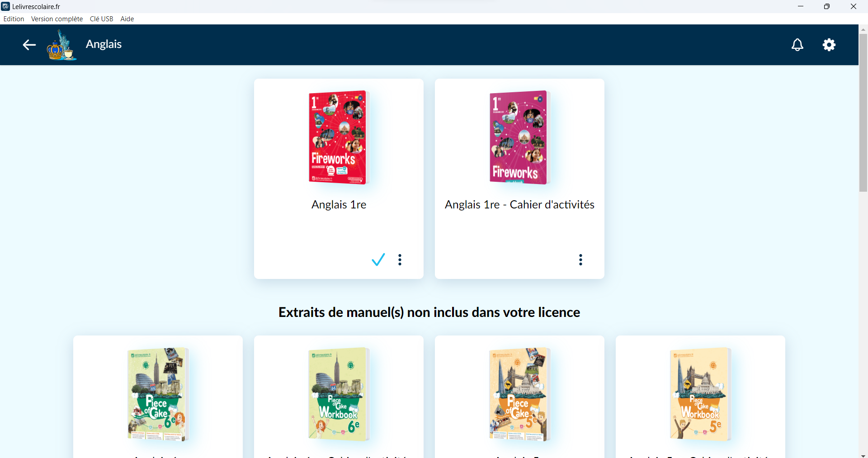Click the blue checkmark on Anglais 1re
This screenshot has width=868, height=458.
tap(378, 260)
